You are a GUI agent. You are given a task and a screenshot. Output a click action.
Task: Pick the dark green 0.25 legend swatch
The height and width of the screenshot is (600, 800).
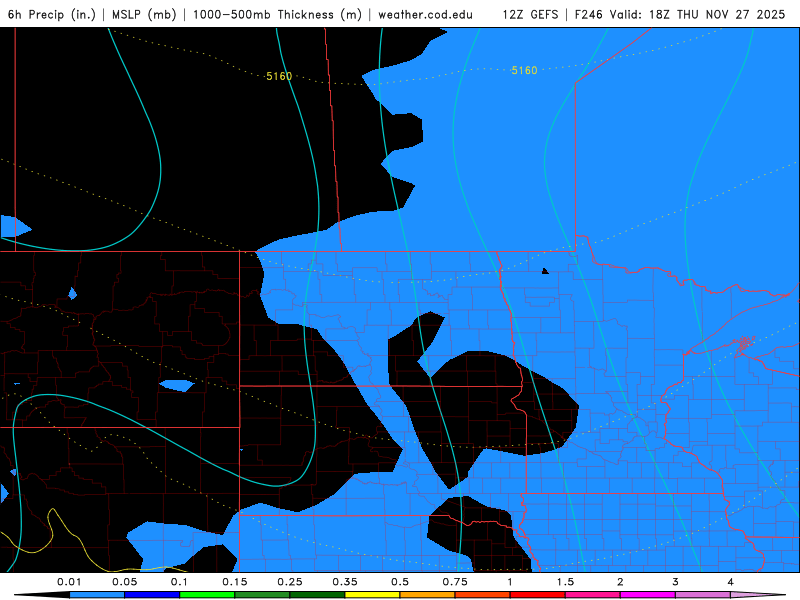(x=317, y=595)
